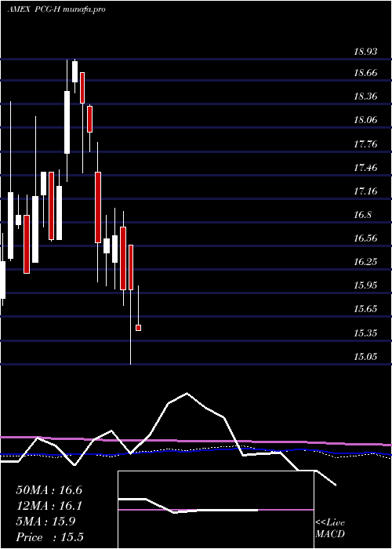Click the 50MA : 16.6 value
This screenshot has height=549, width=392.
click(49, 490)
